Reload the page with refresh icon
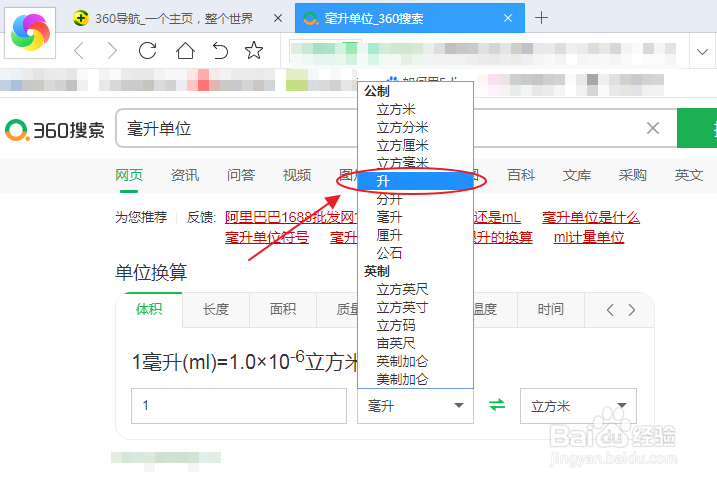The image size is (717, 483). tap(148, 50)
